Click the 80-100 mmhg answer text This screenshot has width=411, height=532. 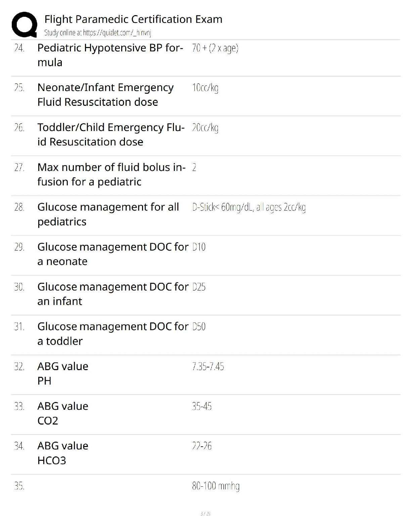pos(216,486)
